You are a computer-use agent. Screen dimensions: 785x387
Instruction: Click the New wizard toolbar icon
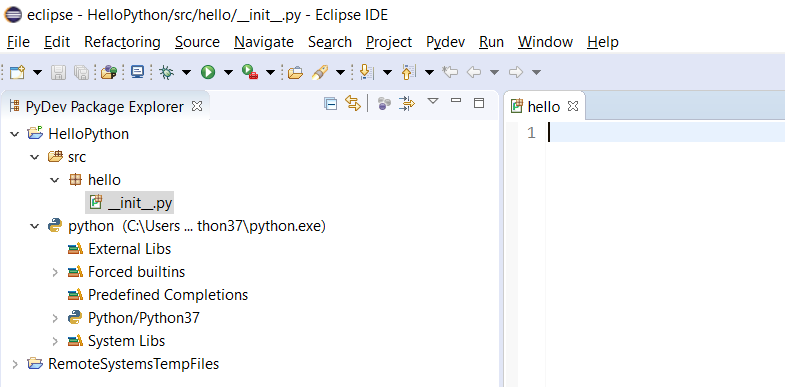[18, 73]
